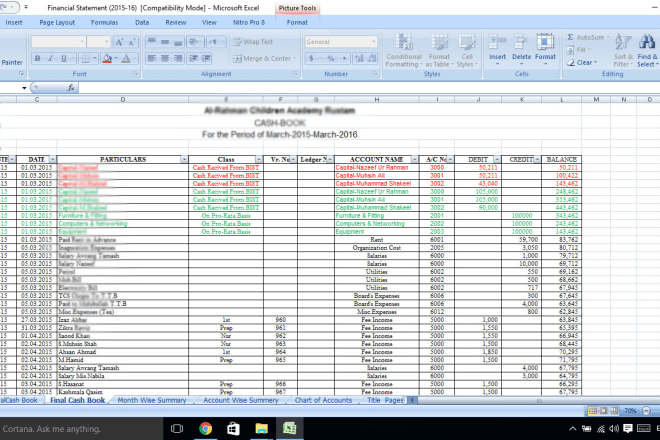This screenshot has height=440, width=660.
Task: Open Google Chrome from the taskbar
Action: point(206,428)
